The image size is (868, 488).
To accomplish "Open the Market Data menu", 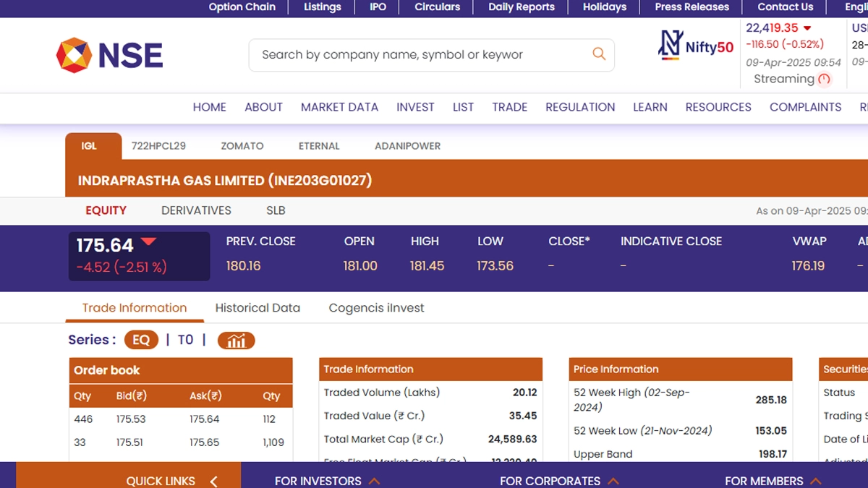I will click(x=339, y=107).
